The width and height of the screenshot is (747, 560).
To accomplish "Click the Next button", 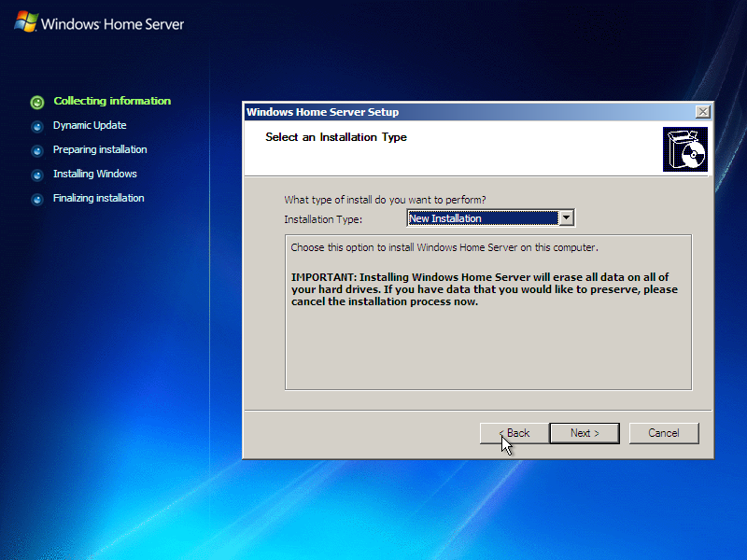I will click(584, 433).
